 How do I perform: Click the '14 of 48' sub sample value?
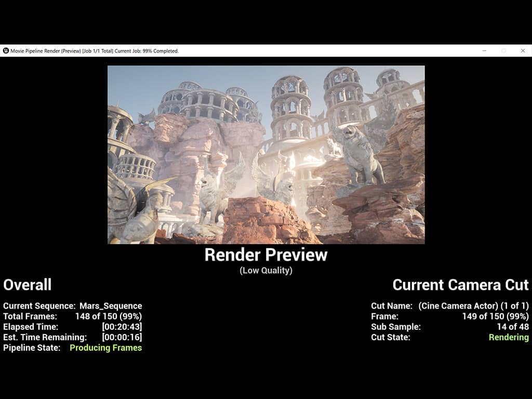point(513,327)
